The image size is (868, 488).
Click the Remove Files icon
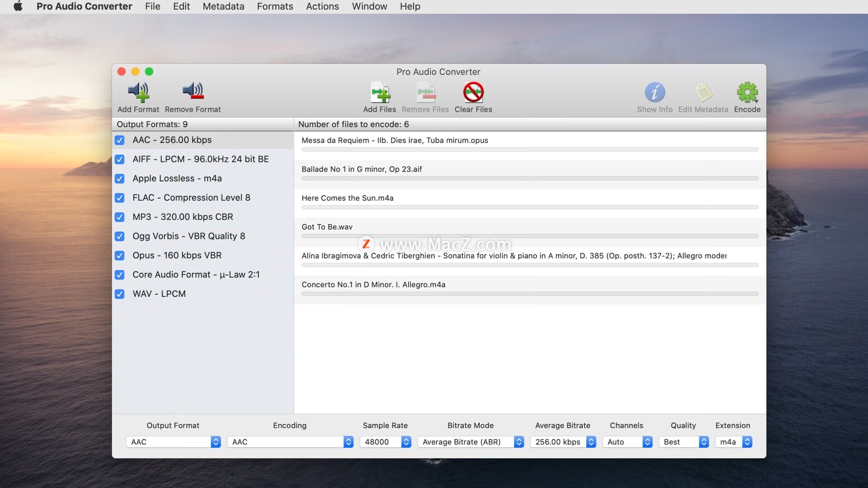coord(425,92)
